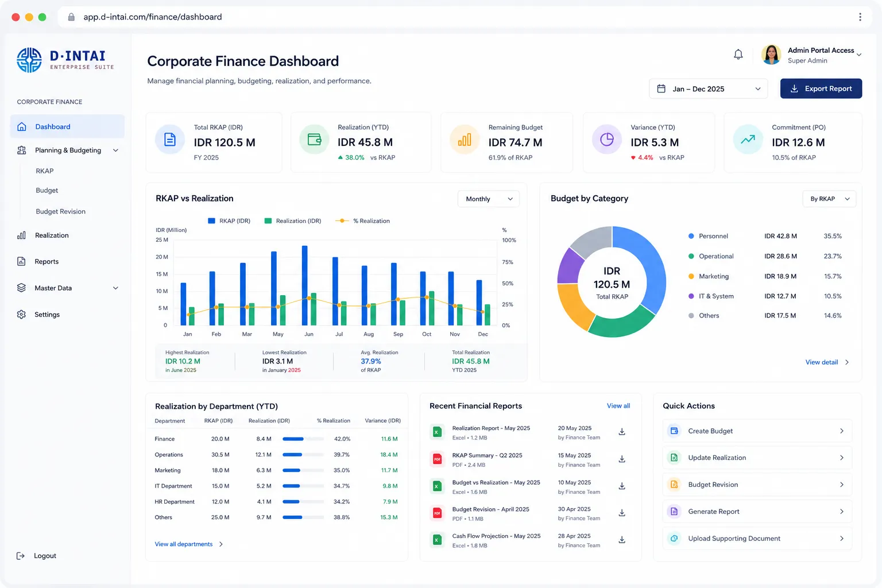The image size is (882, 588).
Task: Open the By RKAP category dropdown
Action: coord(829,199)
